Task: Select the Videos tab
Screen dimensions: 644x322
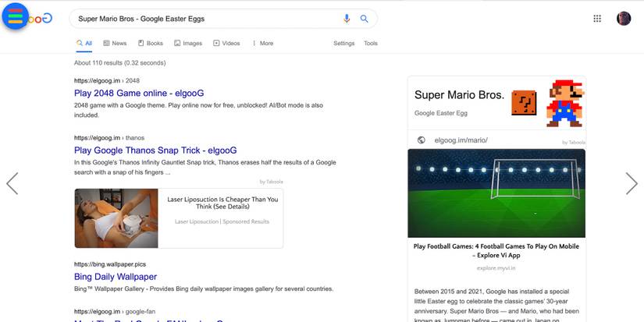Action: pyautogui.click(x=226, y=44)
